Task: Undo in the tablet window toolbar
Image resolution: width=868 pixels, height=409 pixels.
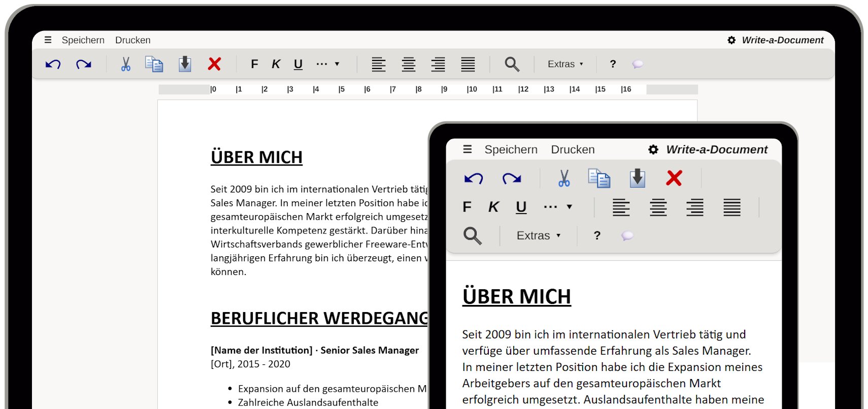Action: (x=474, y=178)
